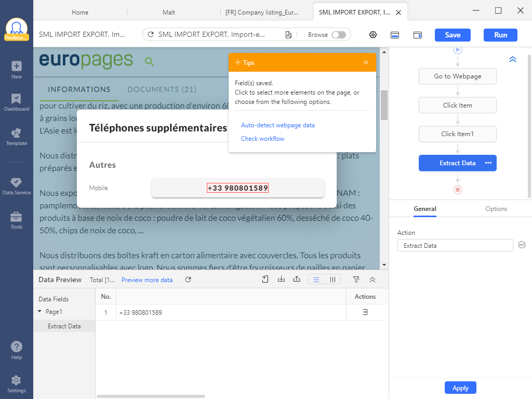Collapse the workflow panel double chevron
The image size is (532, 399).
coord(513,59)
